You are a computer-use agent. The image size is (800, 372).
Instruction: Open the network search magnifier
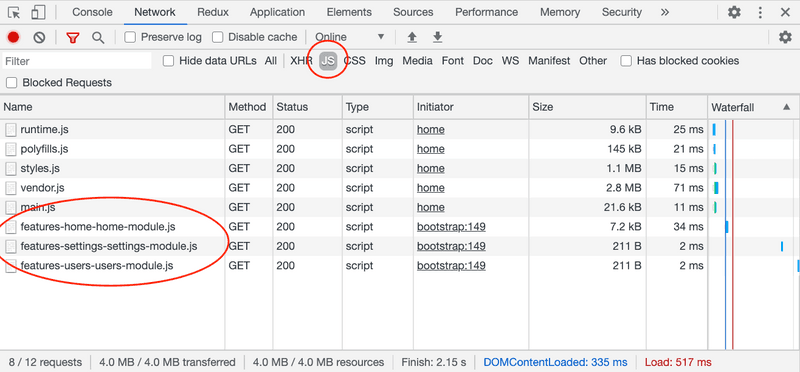(x=98, y=37)
